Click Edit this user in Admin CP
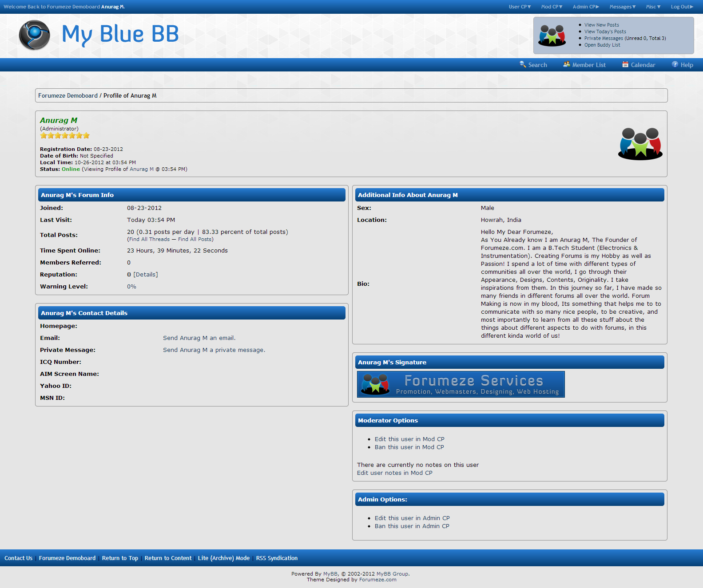This screenshot has height=588, width=703. (x=412, y=518)
